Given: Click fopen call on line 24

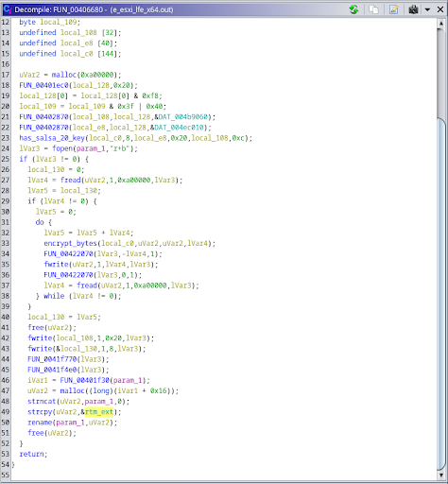Looking at the screenshot, I should (62, 148).
